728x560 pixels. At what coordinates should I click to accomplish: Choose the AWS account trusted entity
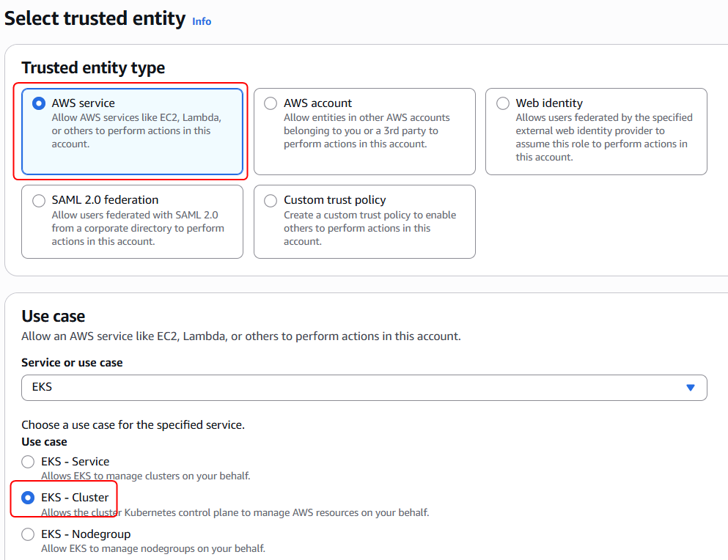[x=271, y=103]
